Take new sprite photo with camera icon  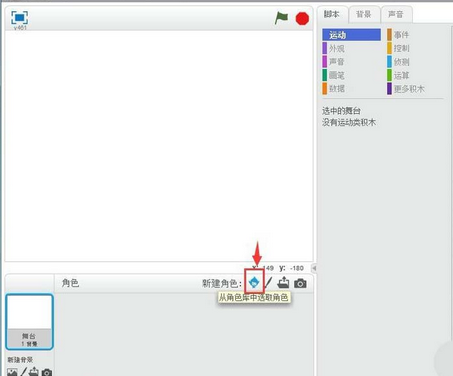[300, 283]
